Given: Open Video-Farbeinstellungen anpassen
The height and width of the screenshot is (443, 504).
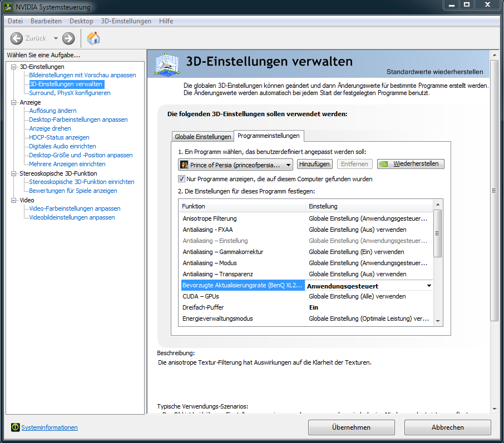Looking at the screenshot, I should [75, 208].
